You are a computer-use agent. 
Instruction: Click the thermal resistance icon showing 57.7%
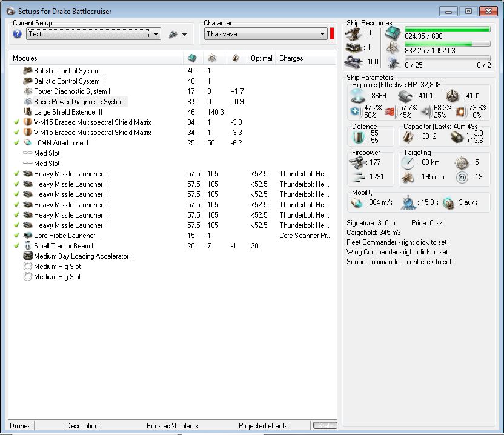[x=390, y=111]
